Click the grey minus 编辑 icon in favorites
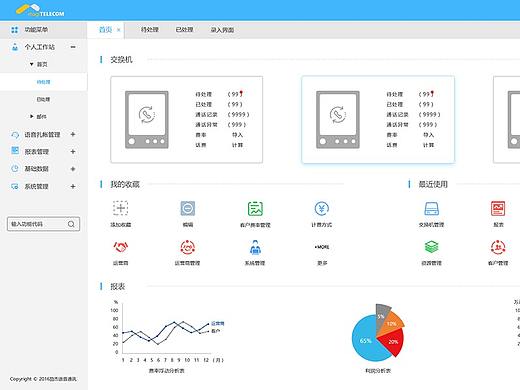This screenshot has height=390, width=520. click(x=188, y=208)
